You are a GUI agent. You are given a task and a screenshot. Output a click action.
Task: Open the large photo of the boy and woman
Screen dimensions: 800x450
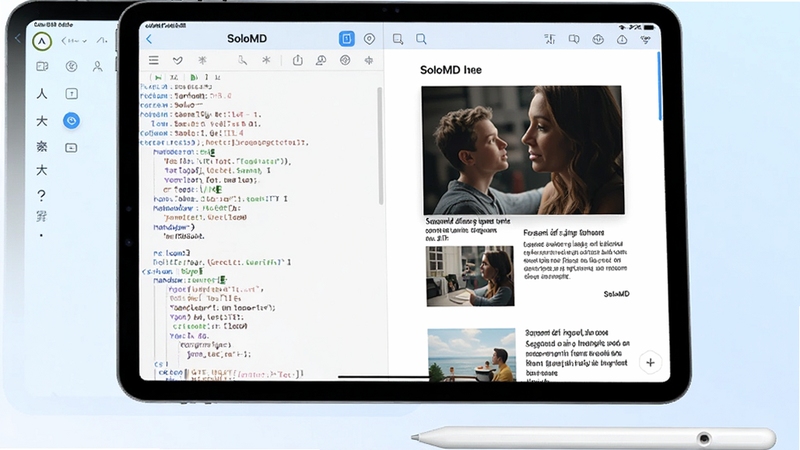pyautogui.click(x=522, y=150)
